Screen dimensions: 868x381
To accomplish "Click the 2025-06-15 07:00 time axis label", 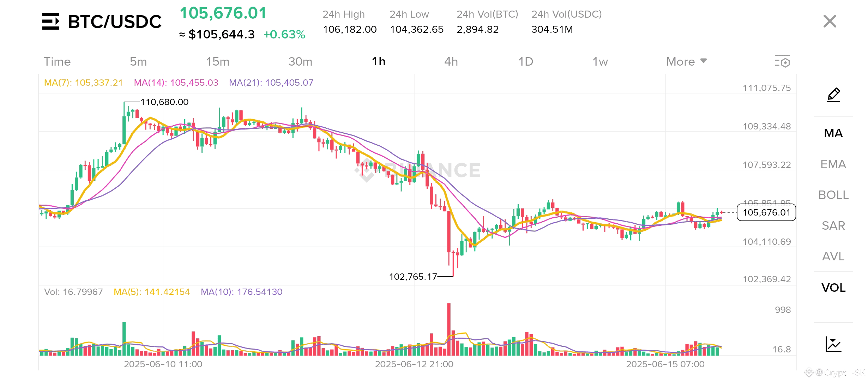I will pyautogui.click(x=665, y=364).
